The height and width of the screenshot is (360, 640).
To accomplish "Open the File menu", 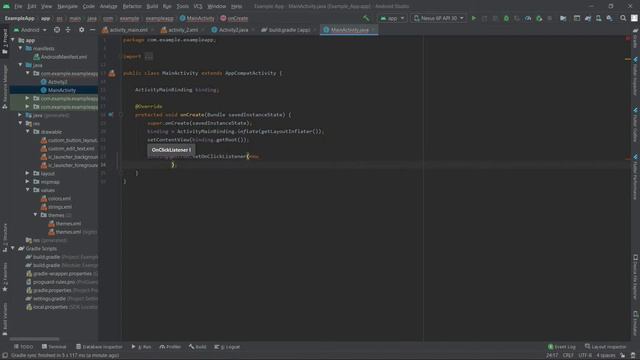I will [x=18, y=6].
